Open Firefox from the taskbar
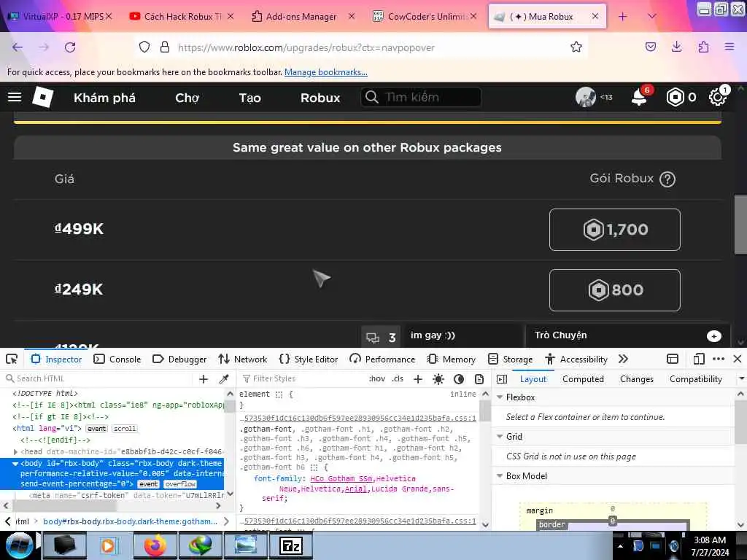The width and height of the screenshot is (747, 560). coord(155,545)
